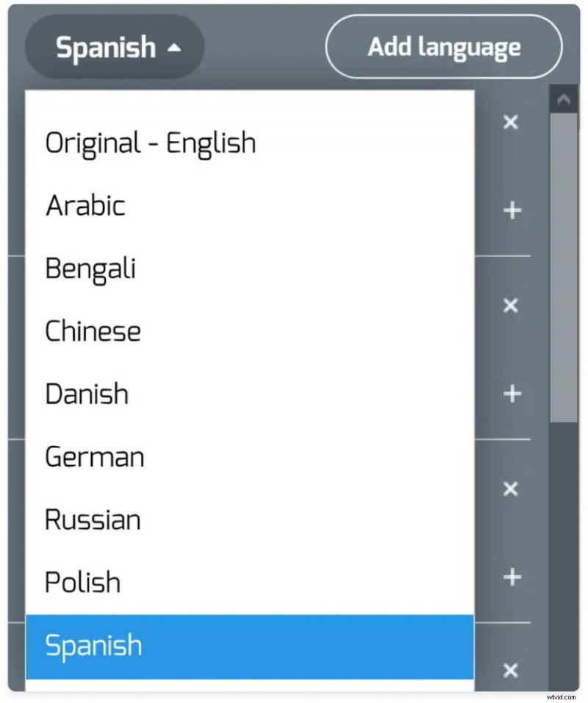The width and height of the screenshot is (588, 703).
Task: Open the language selector labeled Spanish
Action: (113, 47)
